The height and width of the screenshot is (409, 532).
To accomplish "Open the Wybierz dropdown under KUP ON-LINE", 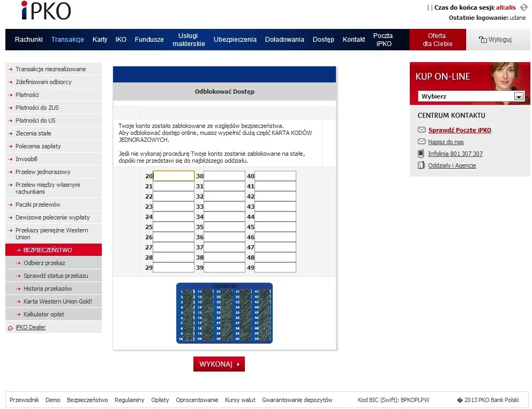I will tap(518, 97).
